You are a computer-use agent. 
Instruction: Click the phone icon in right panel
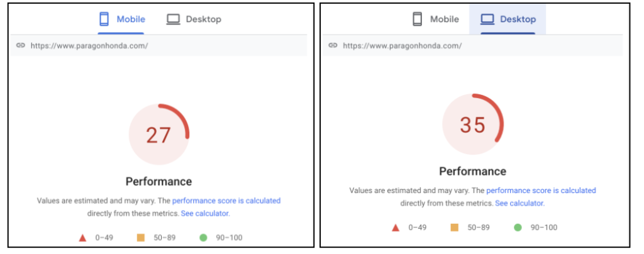pos(418,19)
